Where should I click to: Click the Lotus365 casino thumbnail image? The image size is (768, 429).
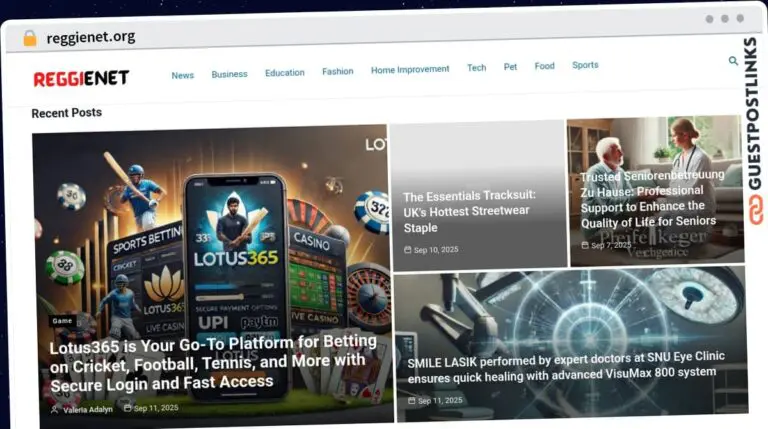click(x=212, y=235)
